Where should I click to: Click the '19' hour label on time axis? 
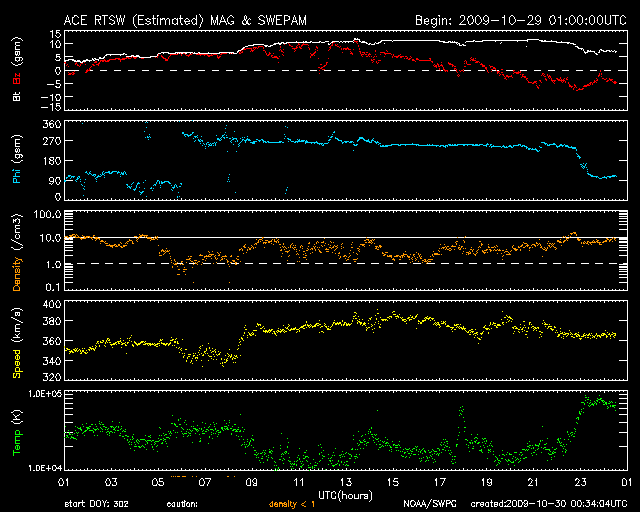click(x=487, y=483)
